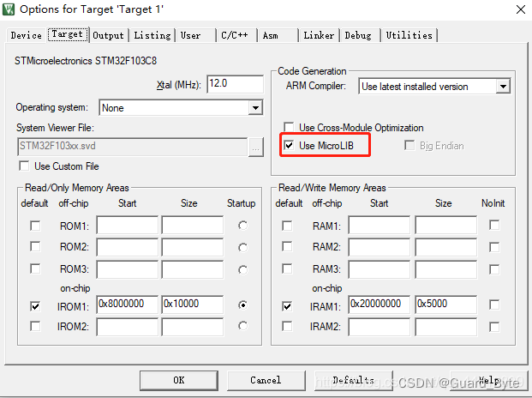The image size is (532, 398).
Task: Toggle the Use MicroLIB checkbox
Action: (x=289, y=146)
